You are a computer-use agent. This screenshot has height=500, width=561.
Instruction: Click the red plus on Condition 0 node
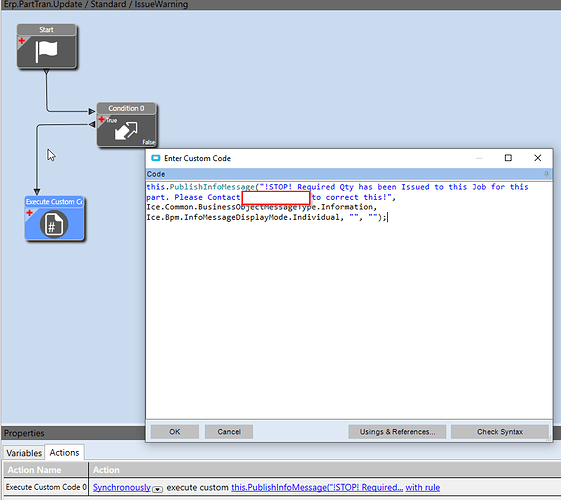102,119
